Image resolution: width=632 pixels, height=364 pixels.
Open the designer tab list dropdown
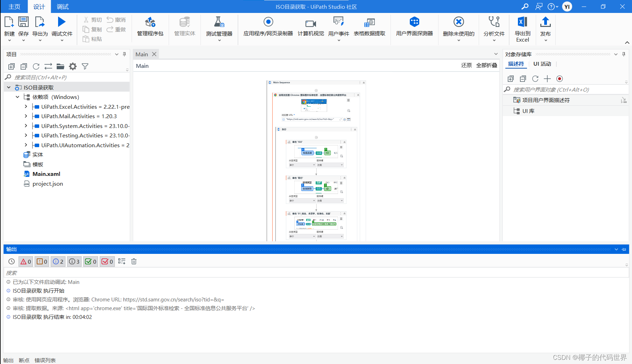tap(496, 54)
